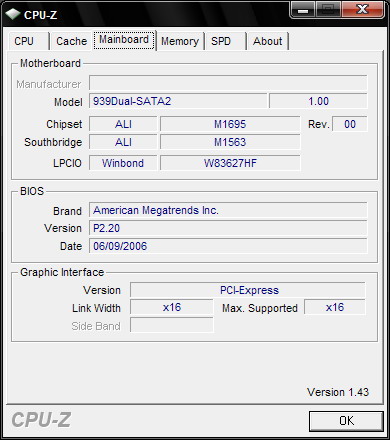
Task: Show the About tab
Action: click(x=268, y=41)
